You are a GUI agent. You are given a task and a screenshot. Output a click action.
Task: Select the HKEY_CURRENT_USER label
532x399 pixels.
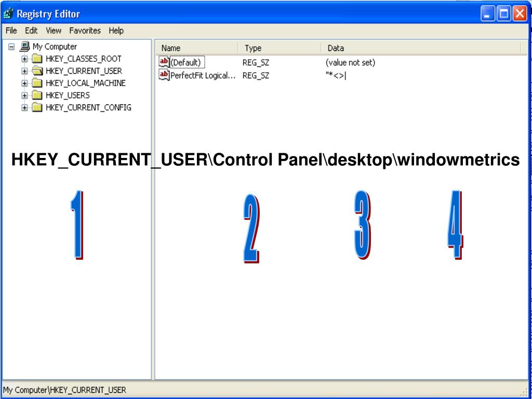84,71
